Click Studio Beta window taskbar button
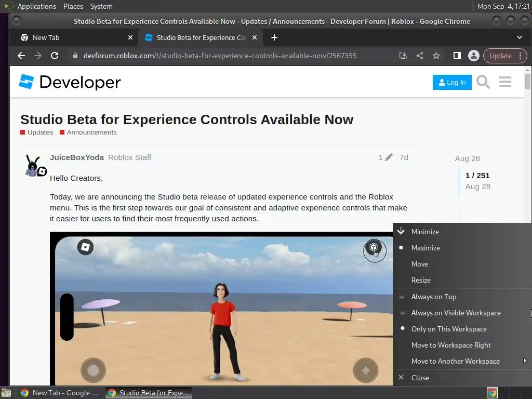The width and height of the screenshot is (532, 399). point(149,393)
